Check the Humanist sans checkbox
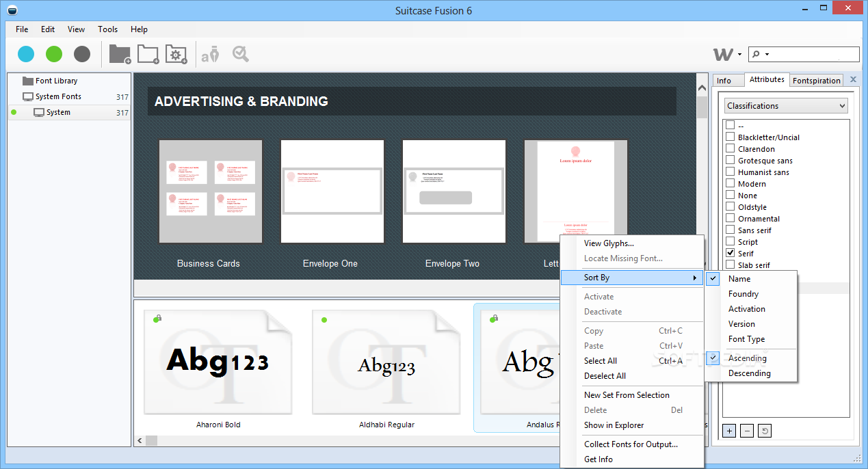The width and height of the screenshot is (868, 469). [731, 172]
